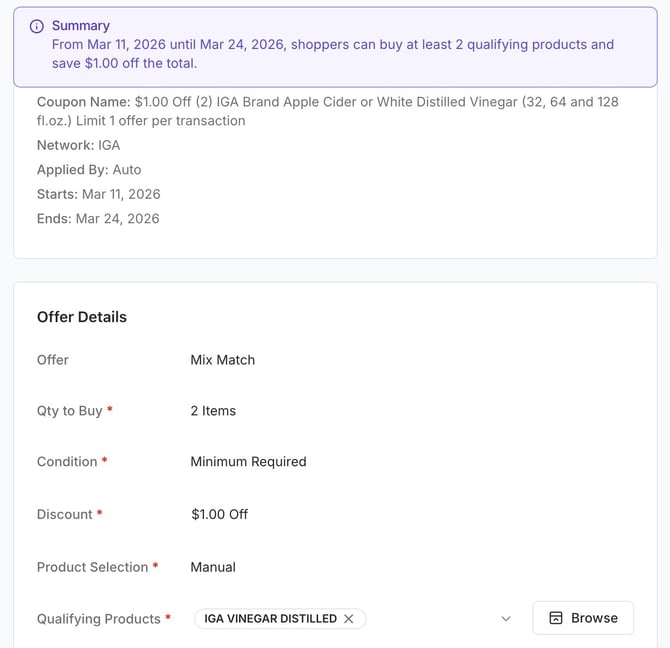Click the Offer Details heading
This screenshot has width=670, height=648.
[82, 317]
